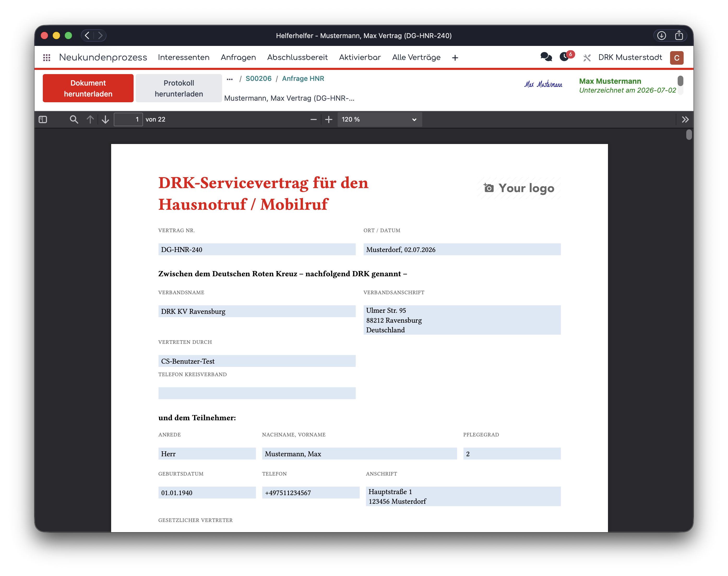Open PDF secondary tools double chevron

click(685, 119)
